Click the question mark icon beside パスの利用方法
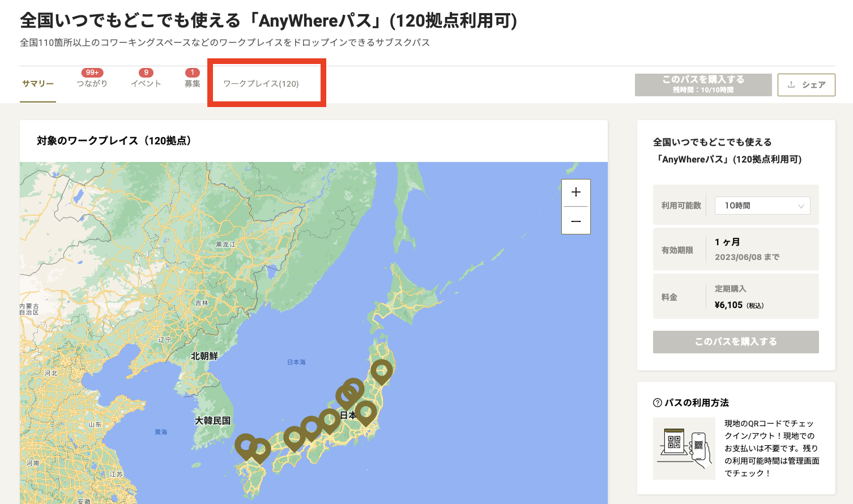 pyautogui.click(x=658, y=403)
